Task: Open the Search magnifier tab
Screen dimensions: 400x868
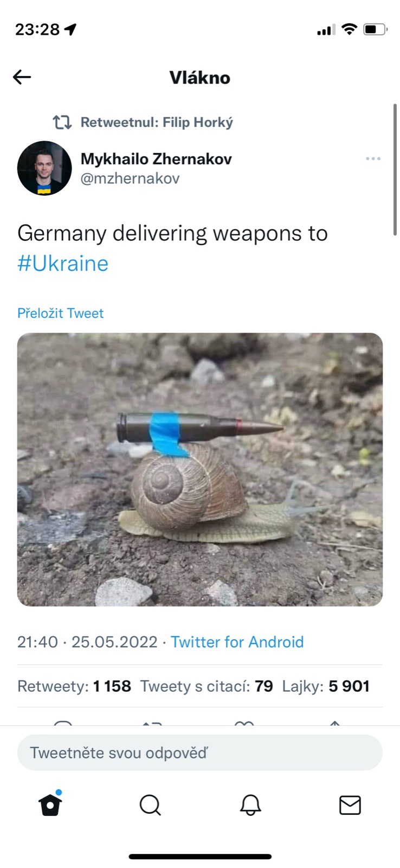Action: [x=150, y=805]
